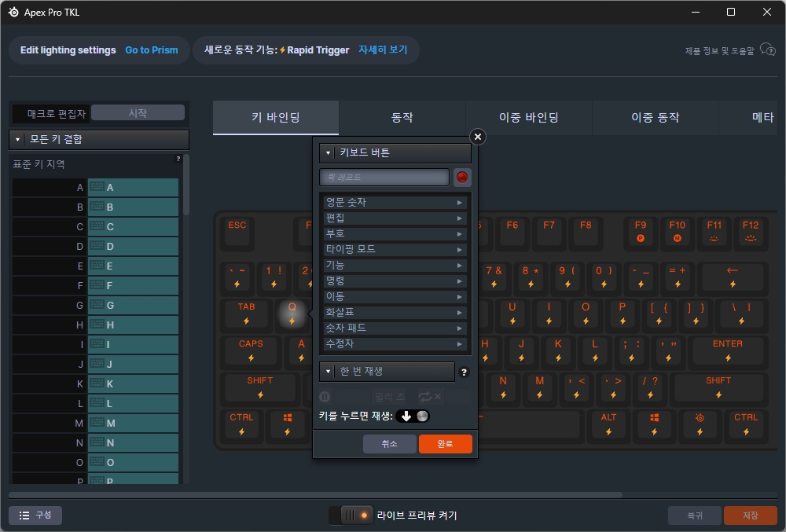Click the macro editor 시작 button
This screenshot has width=786, height=532.
pyautogui.click(x=138, y=112)
